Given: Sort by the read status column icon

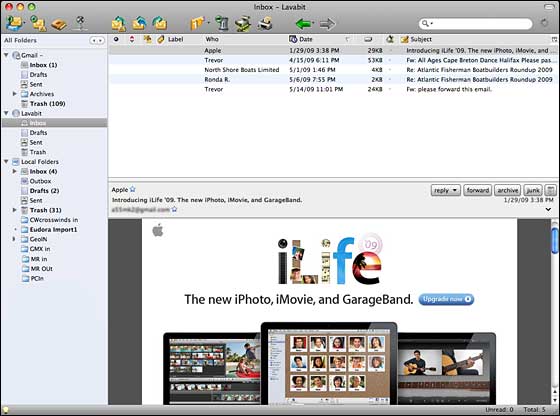Looking at the screenshot, I should point(116,39).
